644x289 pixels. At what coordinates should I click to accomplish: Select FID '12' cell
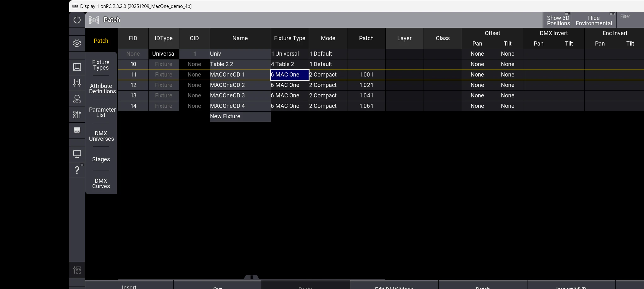tap(133, 85)
